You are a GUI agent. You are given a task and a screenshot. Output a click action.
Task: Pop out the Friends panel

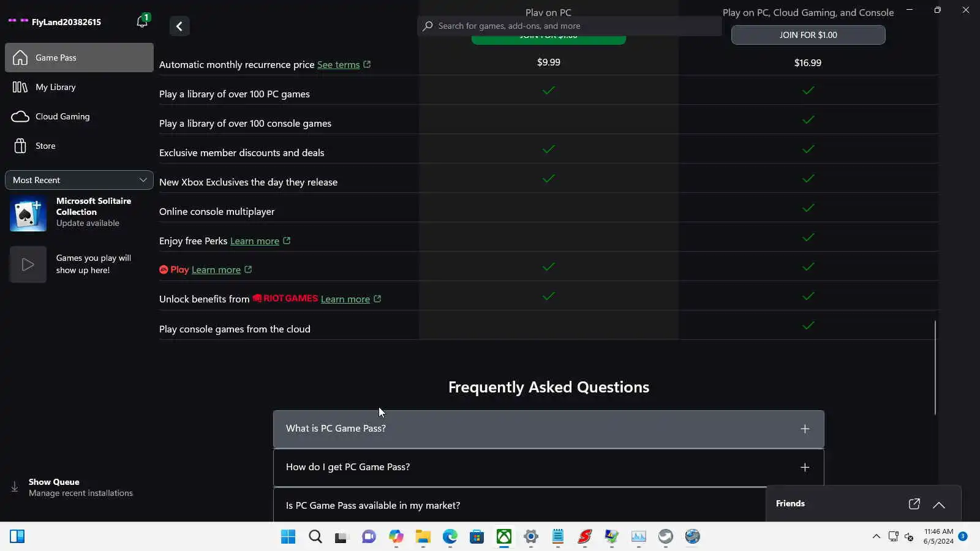click(914, 504)
